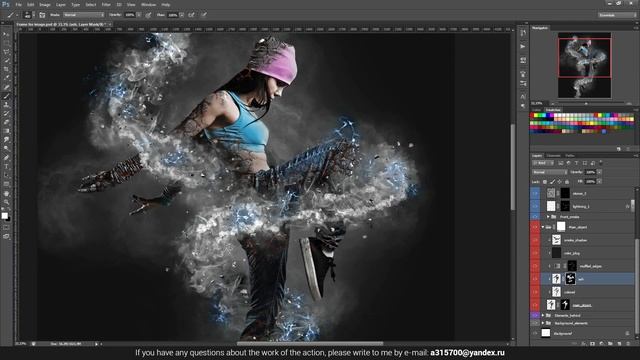Open the layer blend mode dropdown
This screenshot has width=640, height=360.
pyautogui.click(x=549, y=172)
